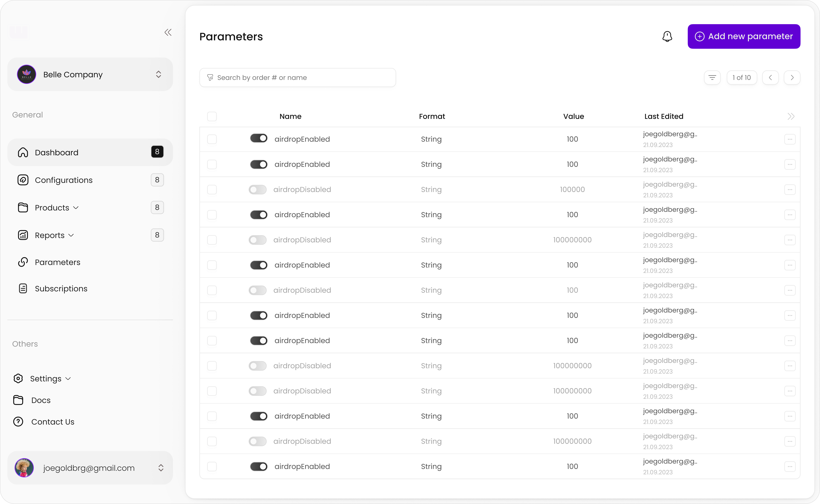Go to the next page with the right arrow
The width and height of the screenshot is (820, 504).
click(792, 77)
